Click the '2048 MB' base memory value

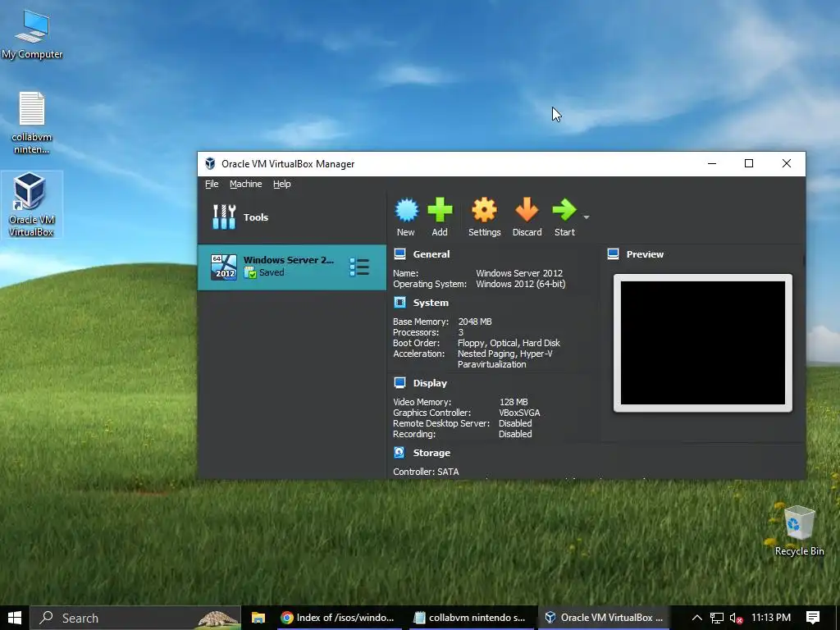click(475, 322)
